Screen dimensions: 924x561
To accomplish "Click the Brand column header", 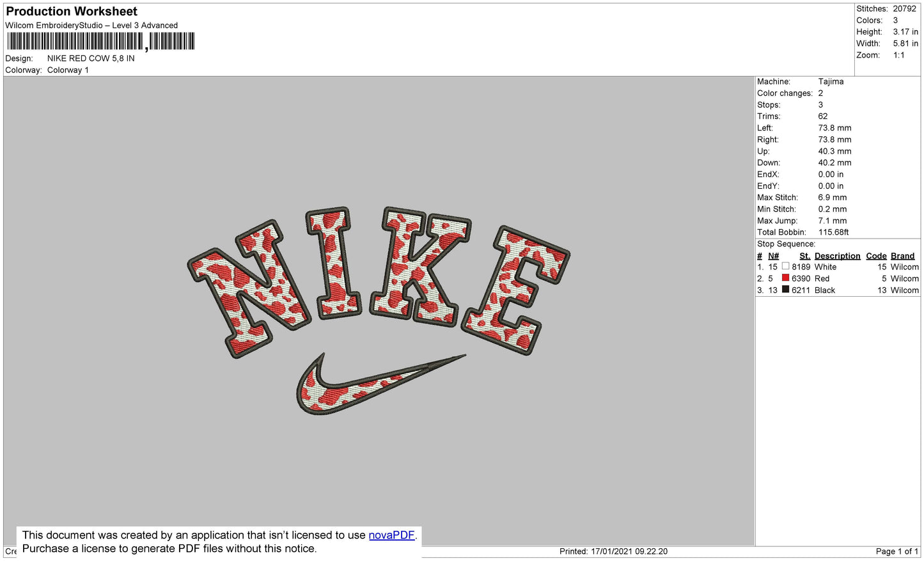I will point(903,256).
